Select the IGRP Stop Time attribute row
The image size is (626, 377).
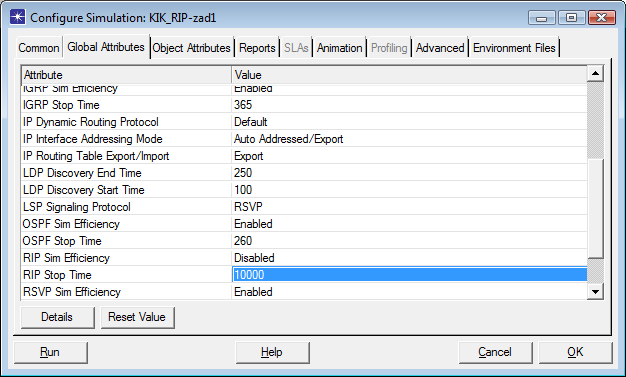click(126, 105)
